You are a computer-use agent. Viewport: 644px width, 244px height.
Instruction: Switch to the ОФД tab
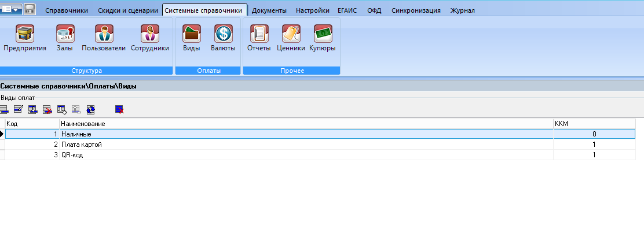[374, 10]
